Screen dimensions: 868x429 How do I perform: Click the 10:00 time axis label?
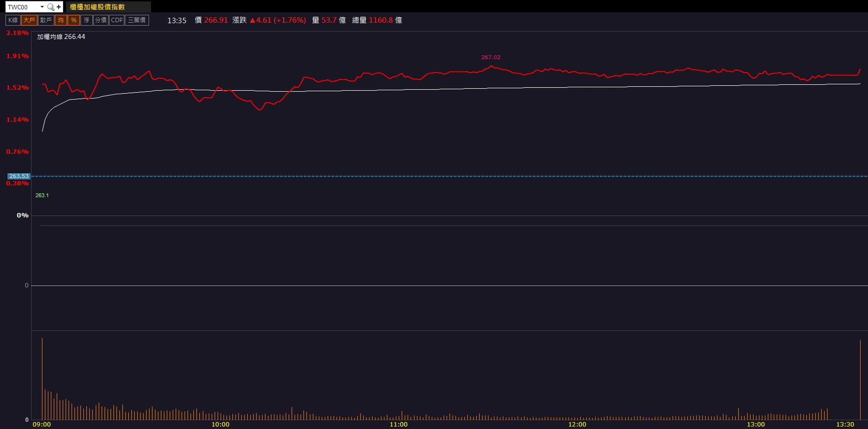click(x=220, y=425)
